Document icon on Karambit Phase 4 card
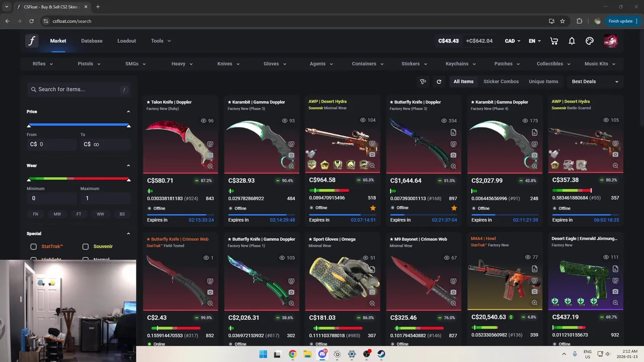Viewport: 644px width, 362px height. (534, 133)
